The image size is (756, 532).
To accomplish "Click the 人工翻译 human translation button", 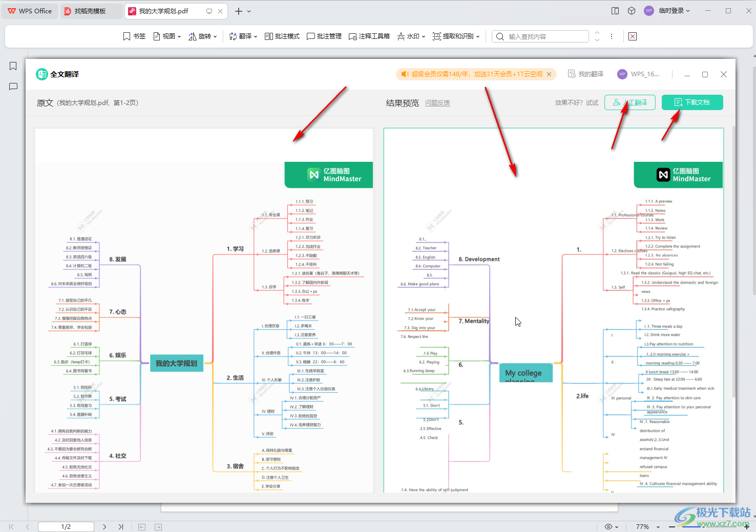I will point(630,102).
